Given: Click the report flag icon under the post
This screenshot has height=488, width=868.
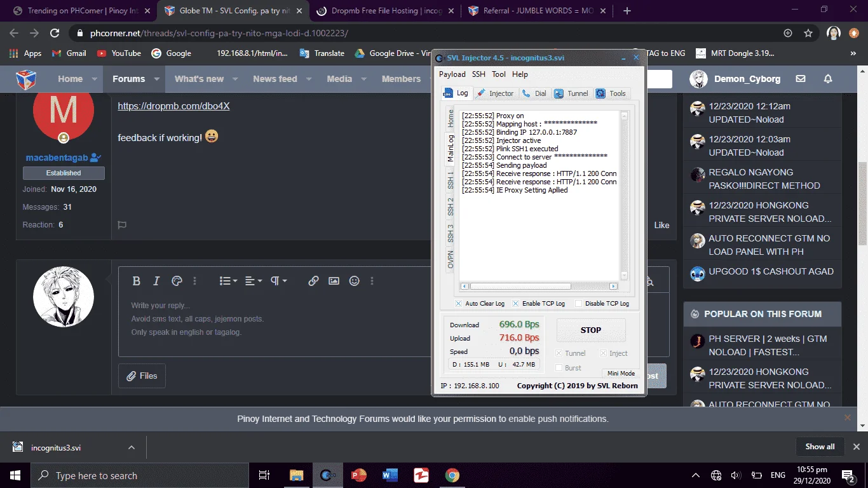Looking at the screenshot, I should [122, 225].
